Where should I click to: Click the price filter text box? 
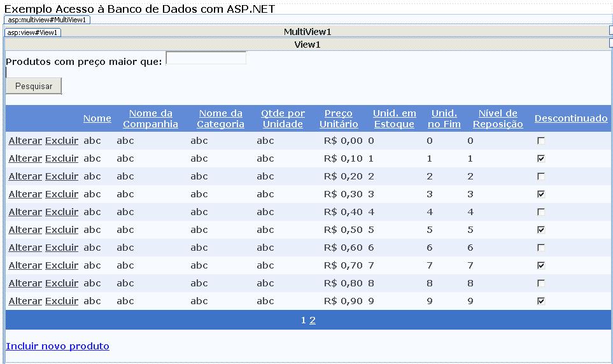pos(206,59)
